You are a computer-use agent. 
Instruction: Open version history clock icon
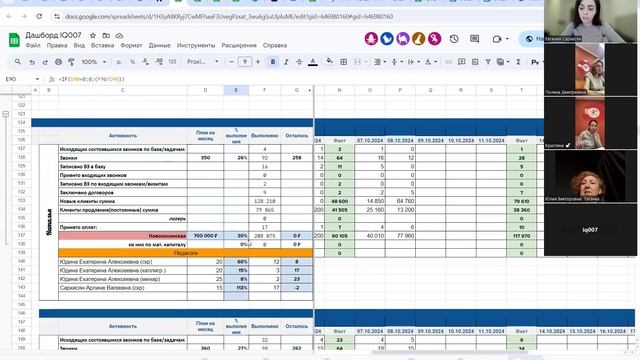click(x=454, y=39)
